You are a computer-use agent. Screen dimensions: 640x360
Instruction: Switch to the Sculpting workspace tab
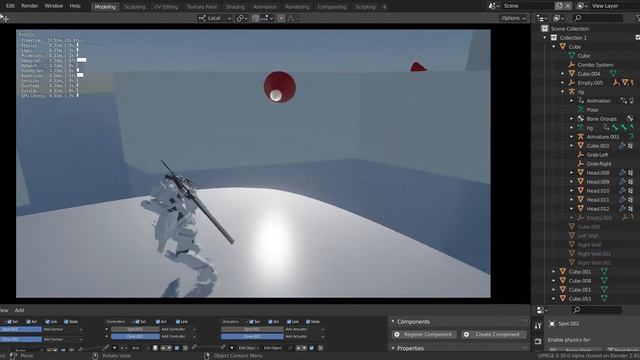(x=135, y=7)
